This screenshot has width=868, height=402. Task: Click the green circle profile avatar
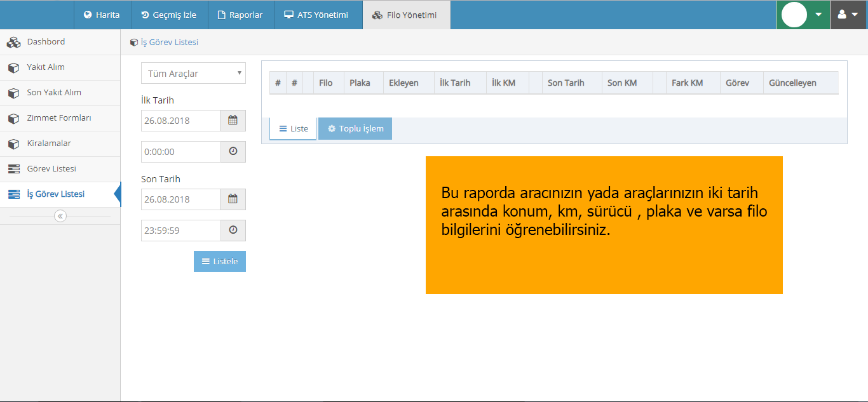(794, 13)
